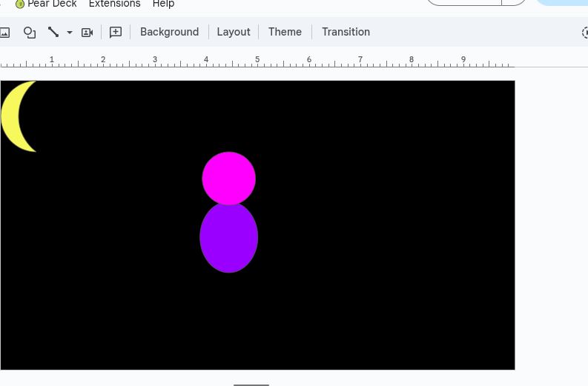Open the Layout dropdown
Screen dimensions: 588x386
point(233,32)
